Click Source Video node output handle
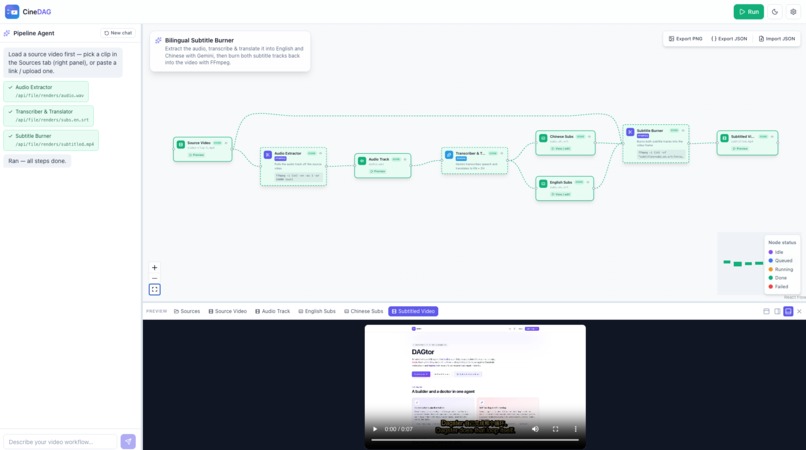 tap(232, 149)
